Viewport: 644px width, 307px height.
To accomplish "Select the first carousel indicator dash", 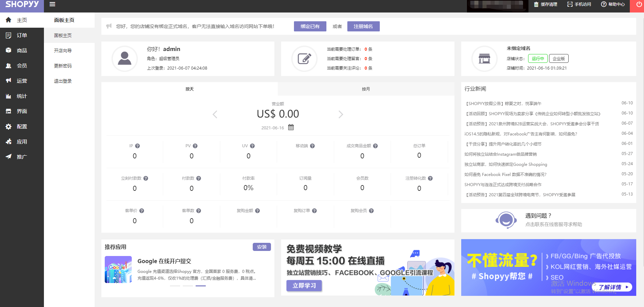I will [175, 286].
